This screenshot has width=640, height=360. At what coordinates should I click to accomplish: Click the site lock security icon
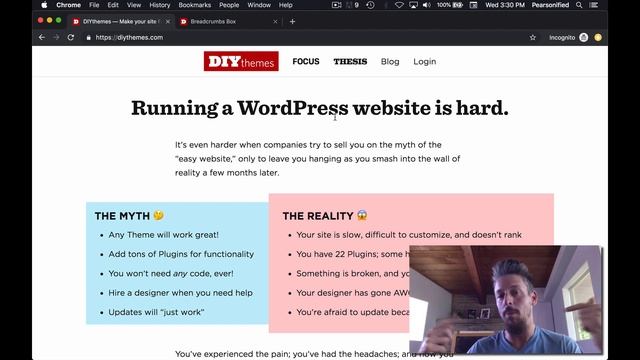click(89, 38)
